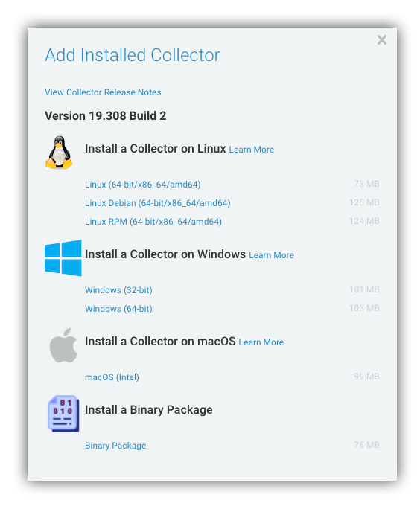Download Linux Debian (64-bit) collector
This screenshot has width=420, height=506.
(x=158, y=203)
